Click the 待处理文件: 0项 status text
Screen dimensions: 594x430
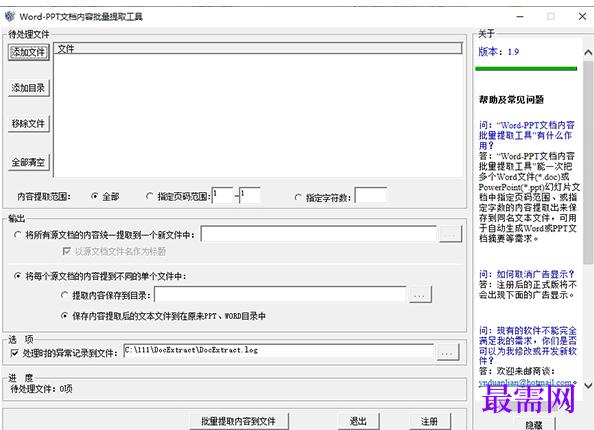click(x=42, y=389)
